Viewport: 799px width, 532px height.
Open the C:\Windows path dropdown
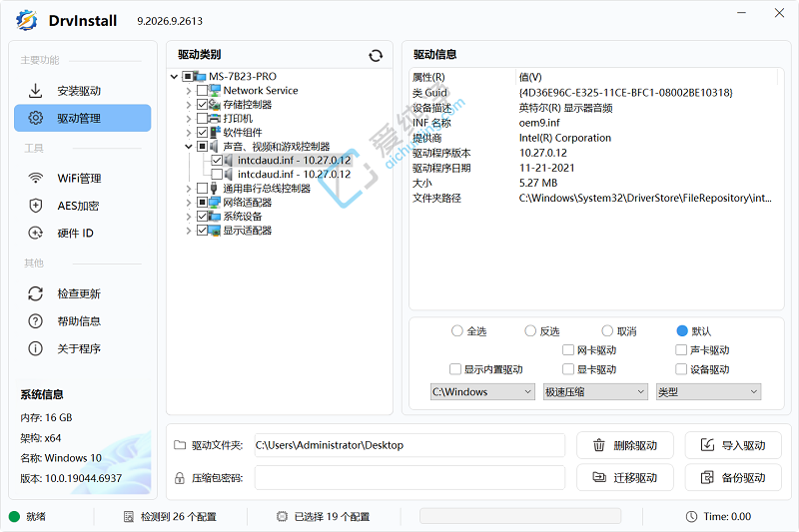tap(482, 392)
